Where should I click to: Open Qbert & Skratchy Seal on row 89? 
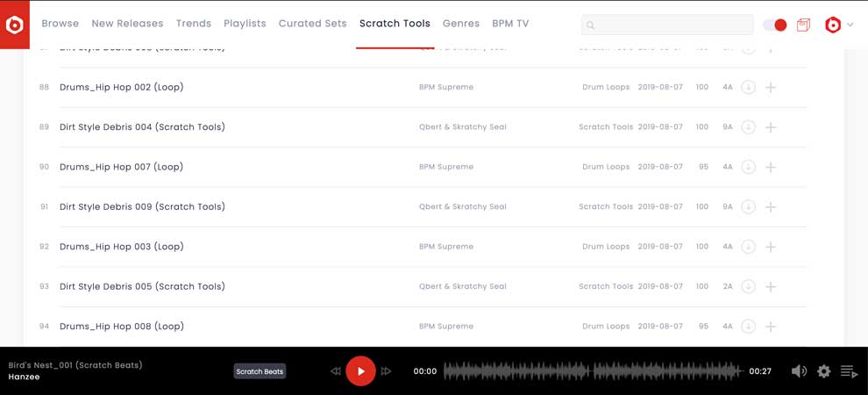point(463,127)
